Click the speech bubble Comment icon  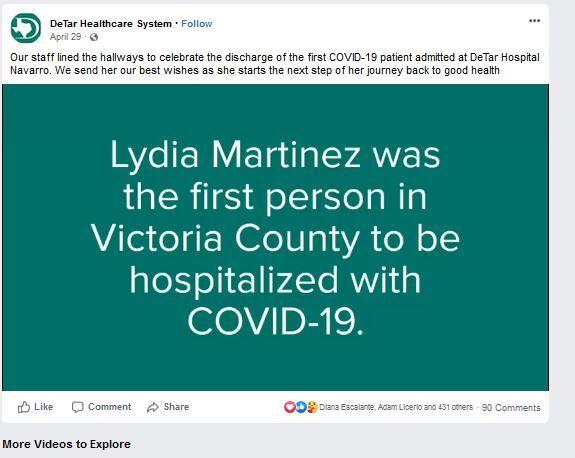(77, 407)
